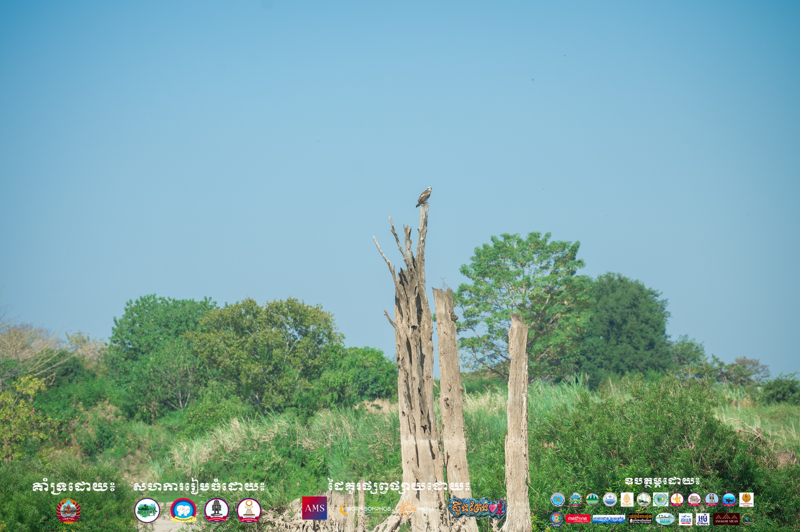Click the stone sculpture circular emblem
Image resolution: width=800 pixels, height=532 pixels.
(x=694, y=500)
